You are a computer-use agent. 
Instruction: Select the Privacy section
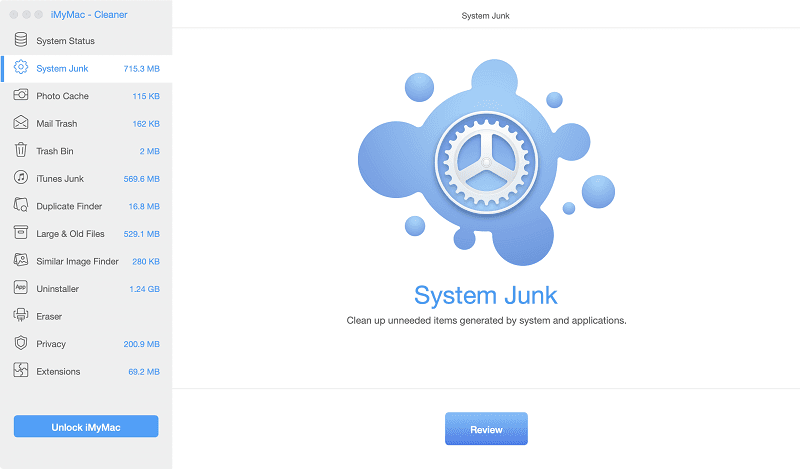click(86, 344)
